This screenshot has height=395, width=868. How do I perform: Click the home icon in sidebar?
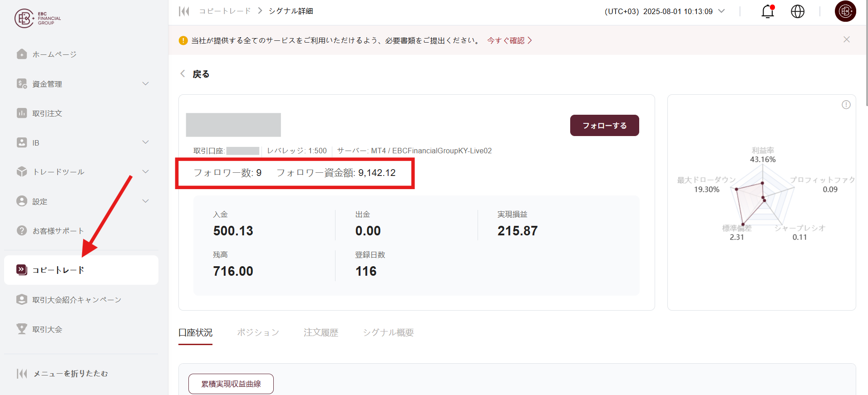coord(22,54)
